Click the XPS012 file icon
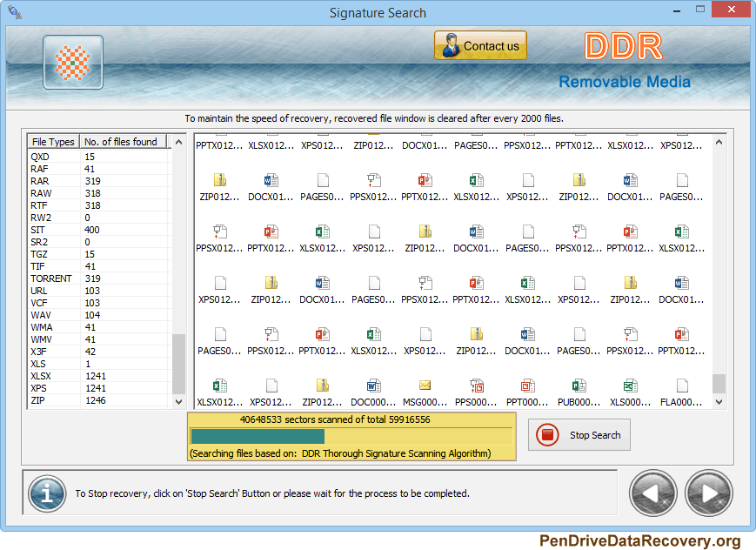This screenshot has height=550, width=756. (527, 182)
